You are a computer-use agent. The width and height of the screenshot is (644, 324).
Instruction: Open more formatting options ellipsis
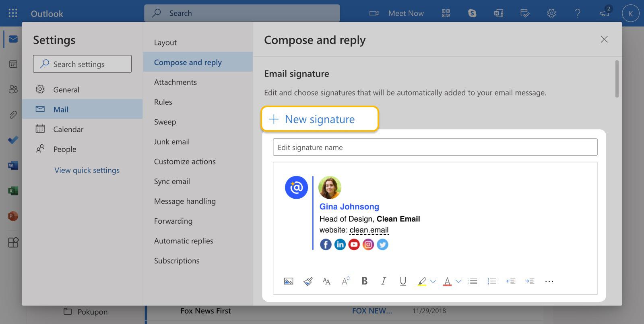tap(549, 281)
